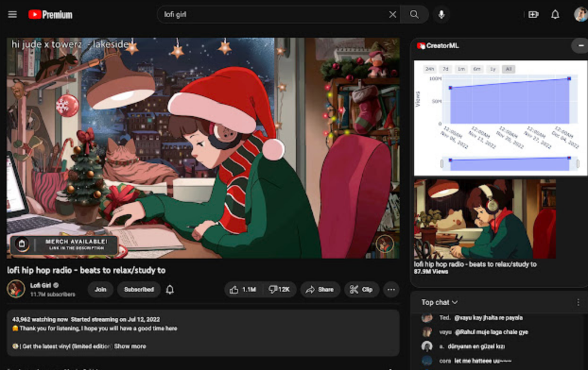This screenshot has width=588, height=370.
Task: Open the Create video icon
Action: [533, 15]
